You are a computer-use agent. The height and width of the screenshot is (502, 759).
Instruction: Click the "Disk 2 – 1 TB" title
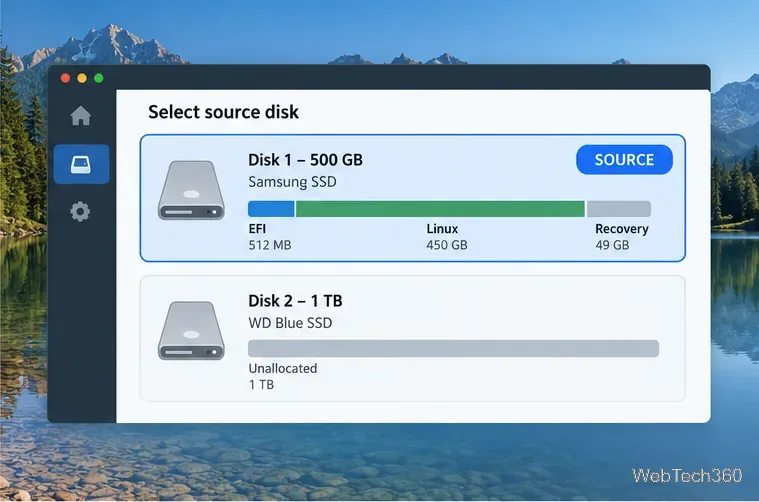[295, 301]
